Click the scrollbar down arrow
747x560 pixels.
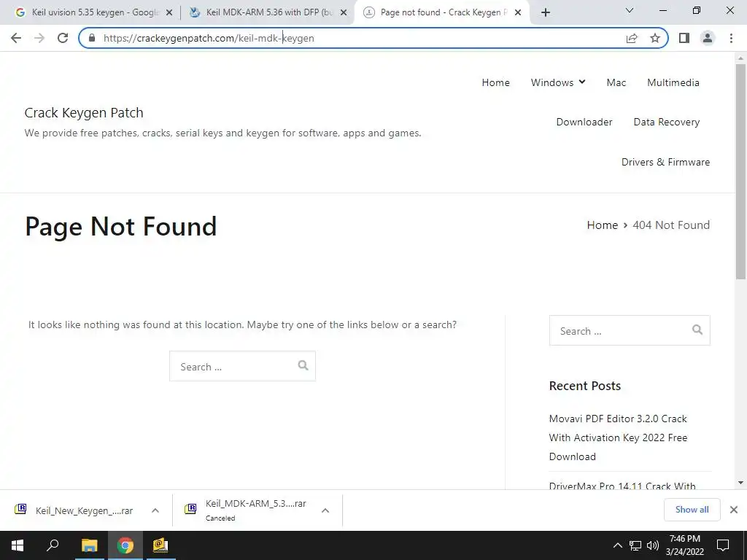[741, 483]
